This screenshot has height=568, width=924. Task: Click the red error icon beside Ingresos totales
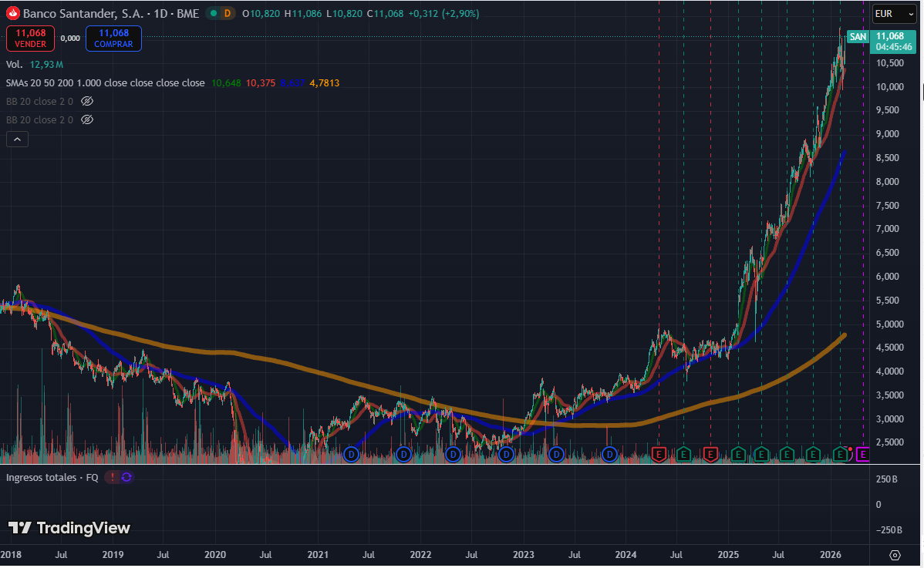112,477
